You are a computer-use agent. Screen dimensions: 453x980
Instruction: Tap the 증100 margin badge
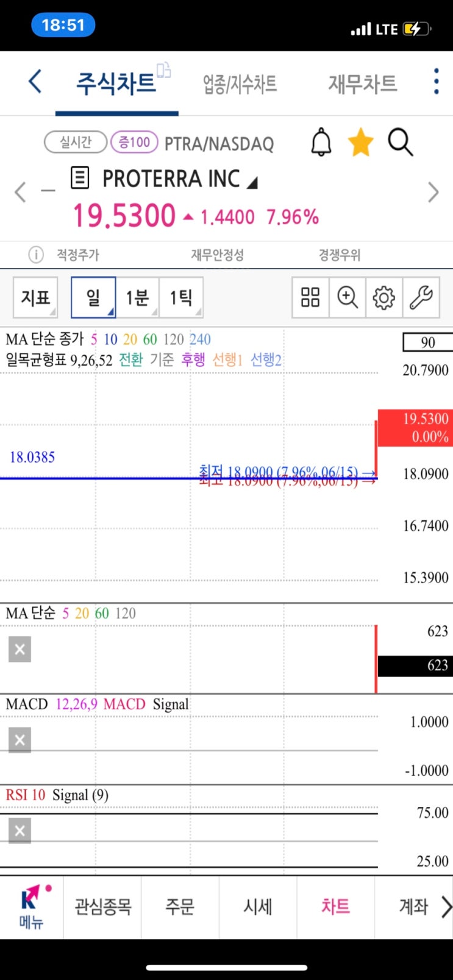(x=134, y=142)
